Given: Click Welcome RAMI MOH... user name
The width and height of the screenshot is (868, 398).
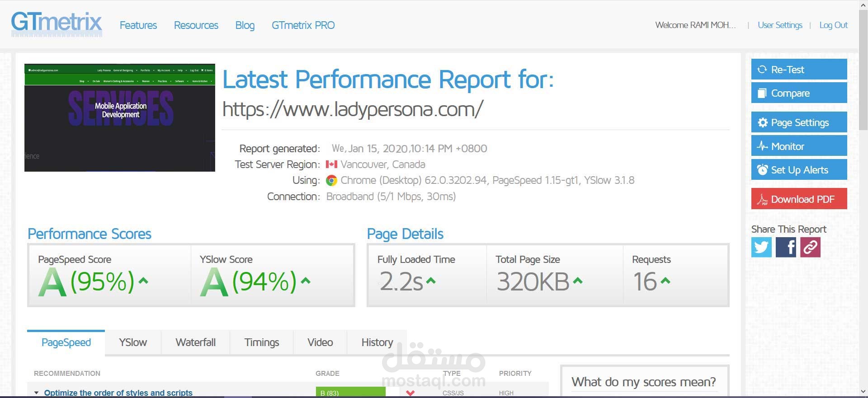Looking at the screenshot, I should pos(695,25).
